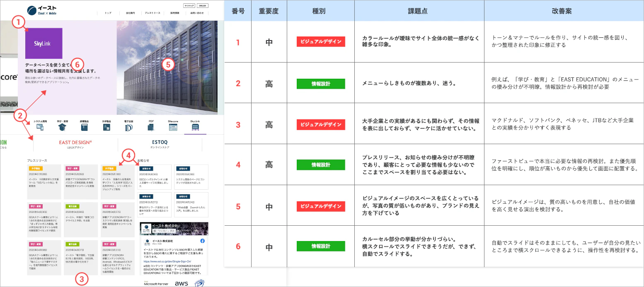Choose the 電子出版 icon
The image size is (644, 287).
[x=128, y=128]
